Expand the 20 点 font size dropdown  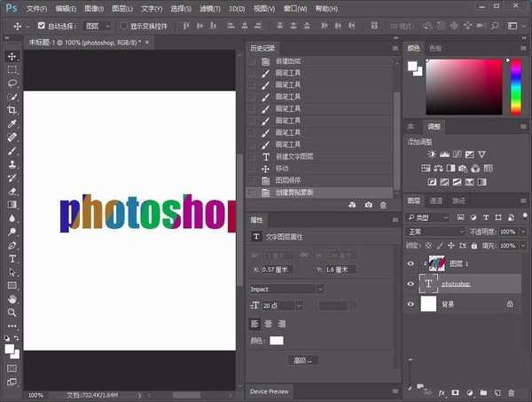click(300, 306)
